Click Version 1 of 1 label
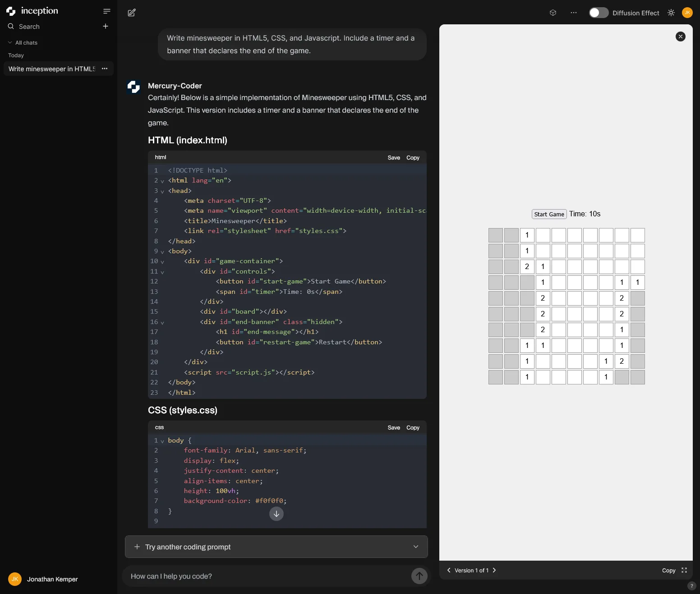Image resolution: width=700 pixels, height=594 pixels. (x=471, y=570)
